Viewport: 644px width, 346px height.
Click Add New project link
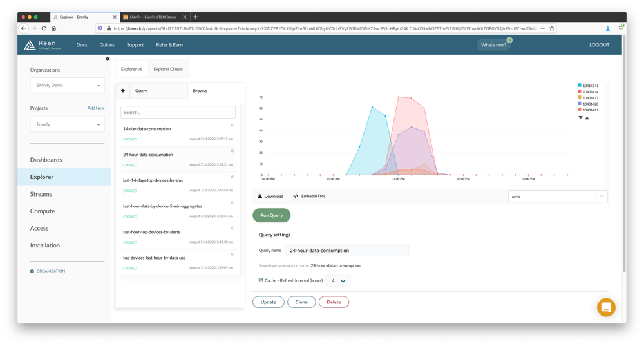point(96,108)
